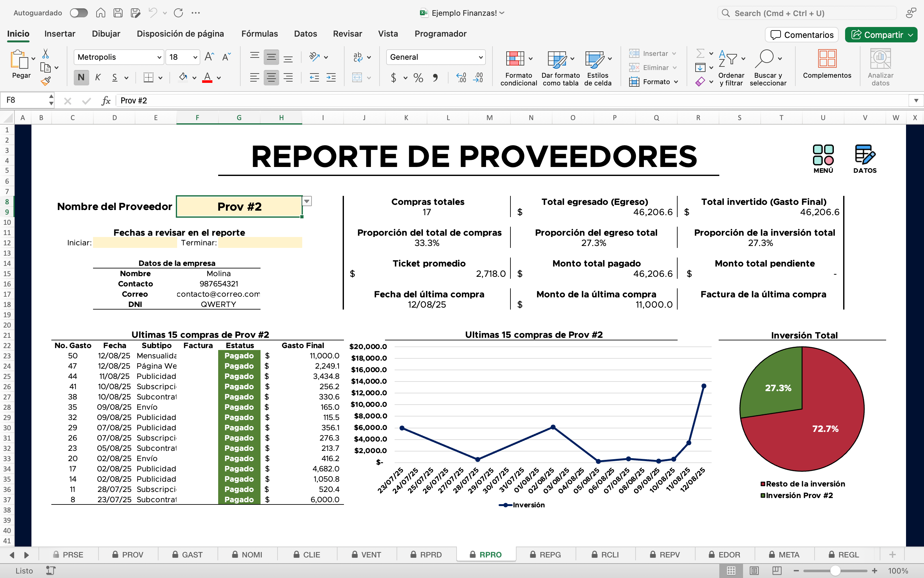This screenshot has height=578, width=924.
Task: Increase font size with large A icon
Action: coord(209,57)
